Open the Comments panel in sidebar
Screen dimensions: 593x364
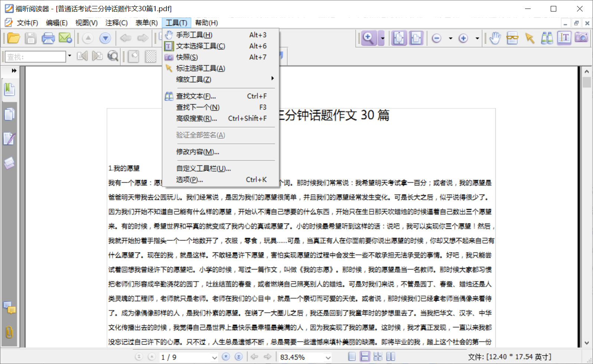point(9,308)
